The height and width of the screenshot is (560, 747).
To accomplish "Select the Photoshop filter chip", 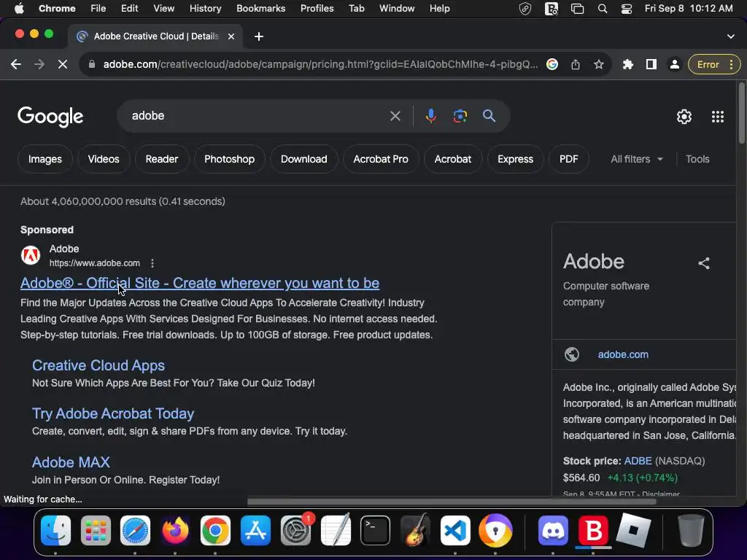I will [229, 159].
